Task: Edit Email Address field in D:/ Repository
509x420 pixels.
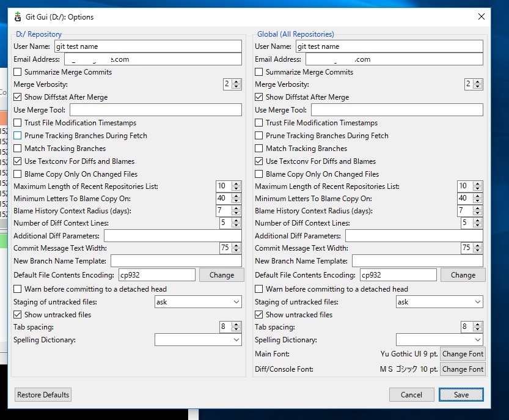Action: point(153,59)
